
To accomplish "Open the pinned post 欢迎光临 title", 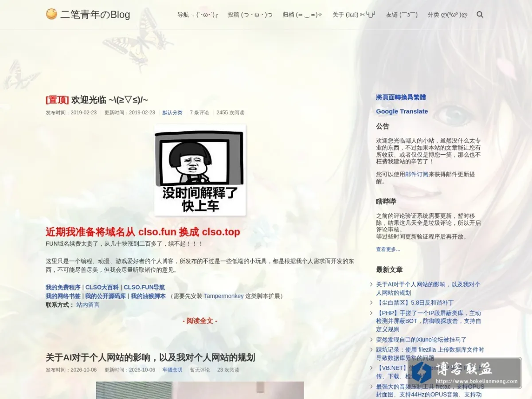I will tap(97, 100).
